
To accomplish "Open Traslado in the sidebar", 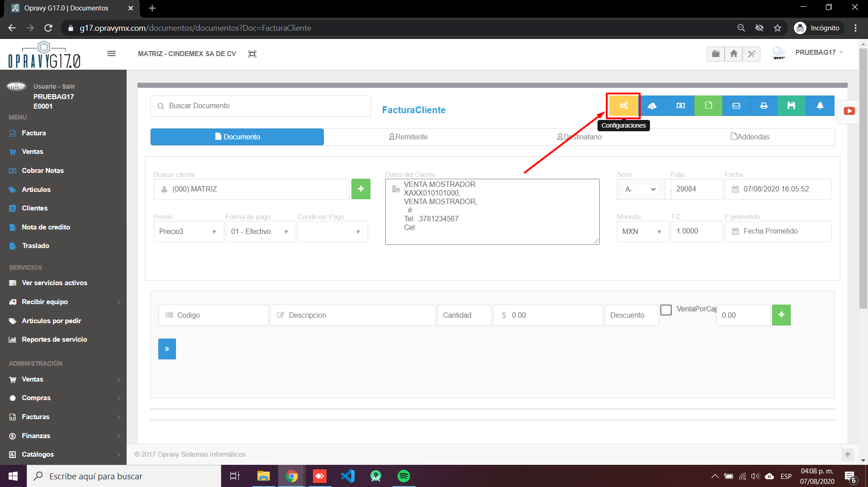I will [35, 246].
